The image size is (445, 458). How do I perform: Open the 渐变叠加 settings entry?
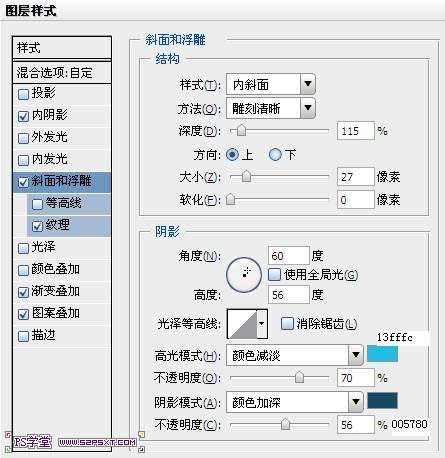55,291
